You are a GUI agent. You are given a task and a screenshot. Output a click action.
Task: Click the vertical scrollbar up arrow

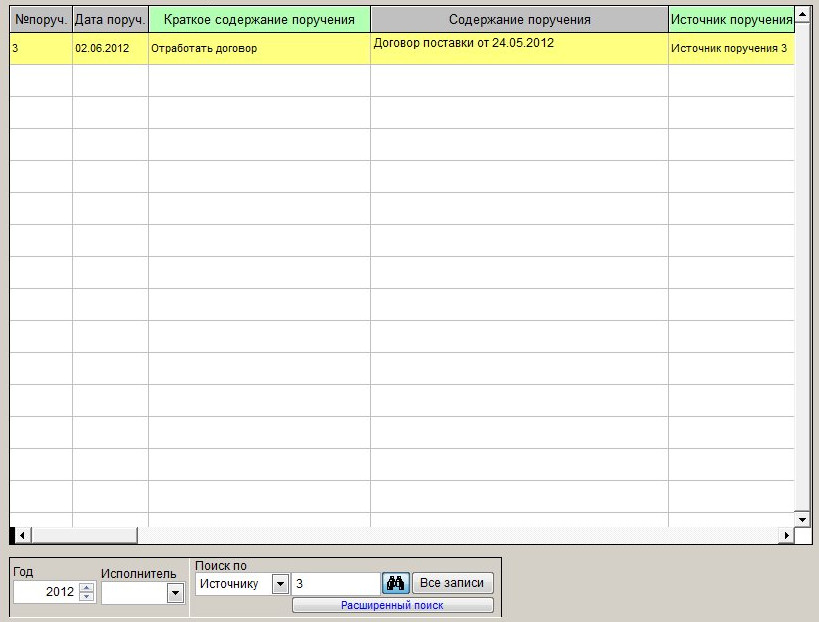pyautogui.click(x=803, y=14)
